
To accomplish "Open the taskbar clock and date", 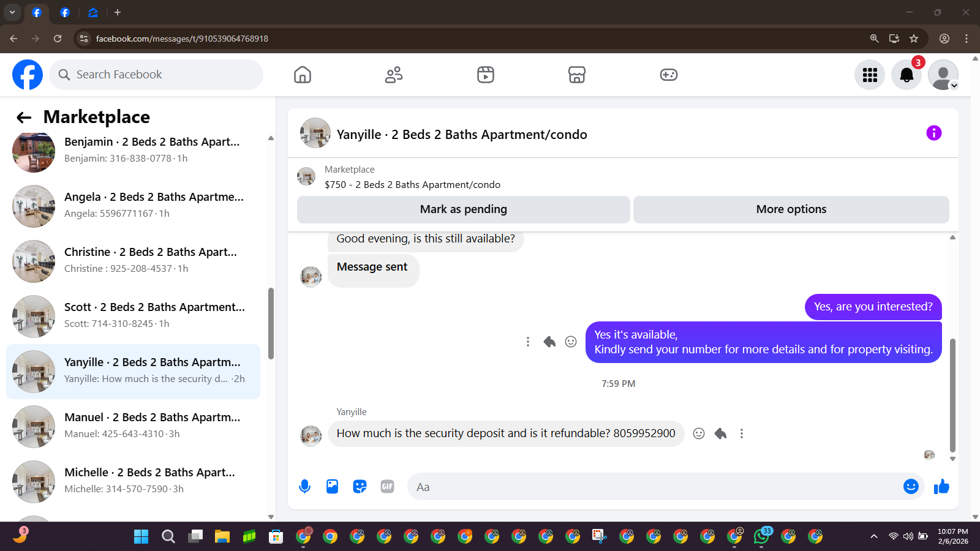I will click(953, 536).
